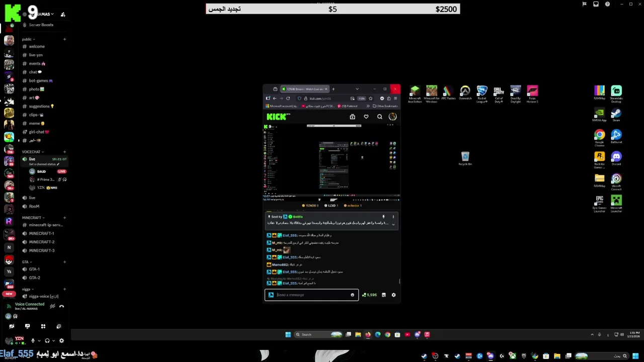Click the taskbar Search box

click(x=318, y=334)
